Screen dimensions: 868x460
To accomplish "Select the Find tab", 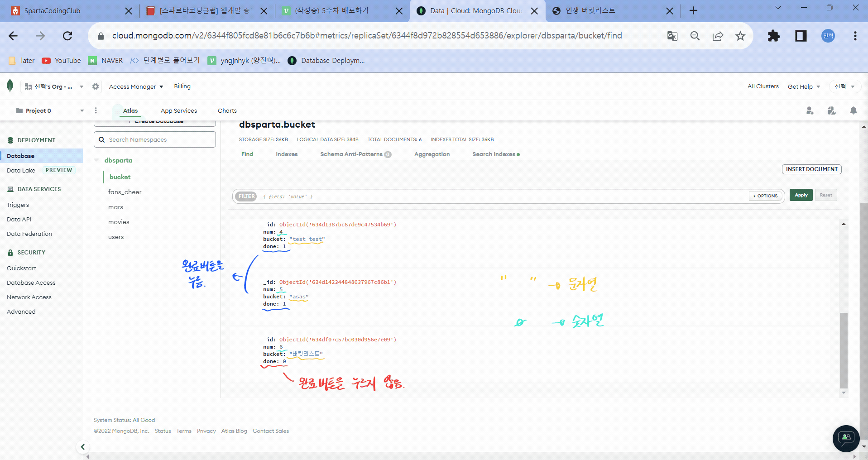I will click(x=247, y=154).
